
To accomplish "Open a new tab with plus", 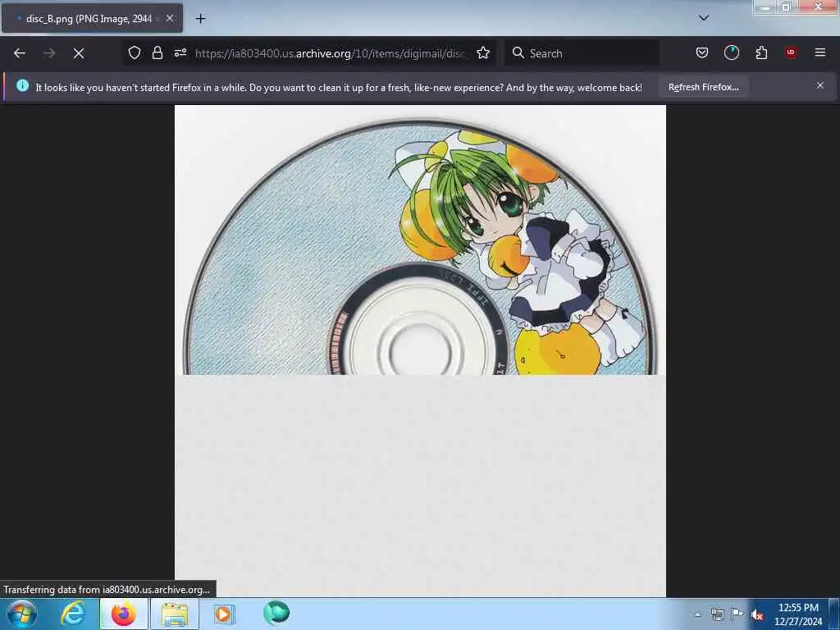I will pyautogui.click(x=200, y=19).
